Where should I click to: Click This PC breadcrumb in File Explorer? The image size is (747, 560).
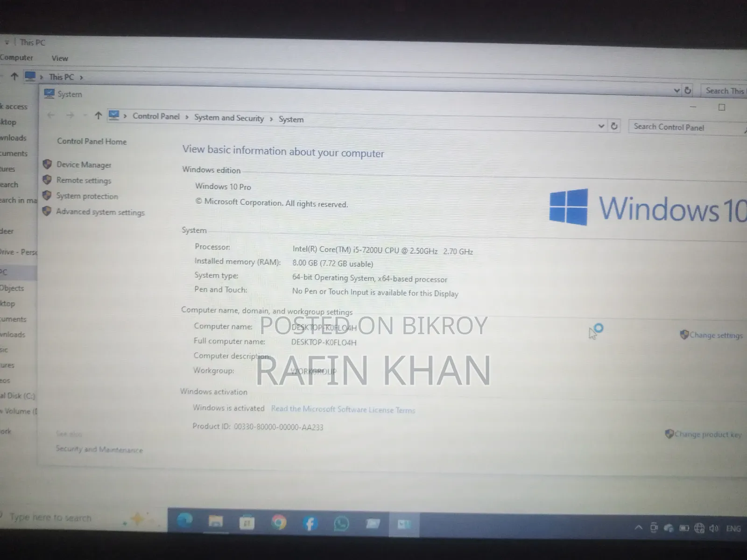point(61,77)
